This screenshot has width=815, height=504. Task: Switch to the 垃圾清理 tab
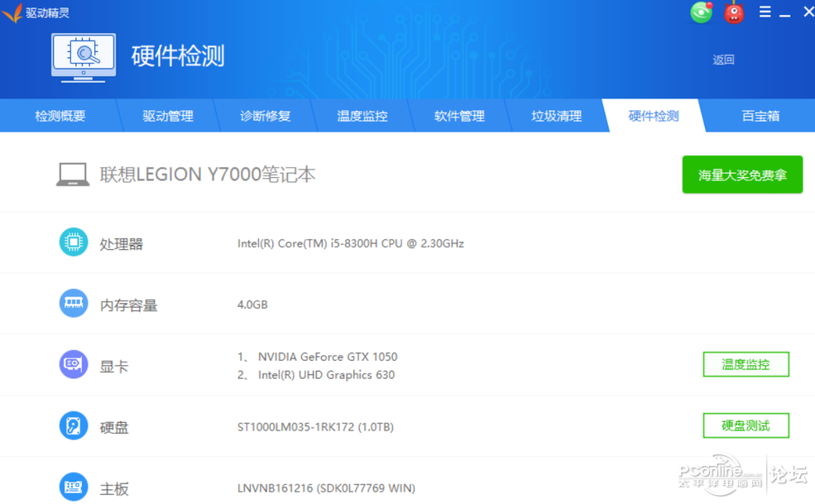[557, 116]
